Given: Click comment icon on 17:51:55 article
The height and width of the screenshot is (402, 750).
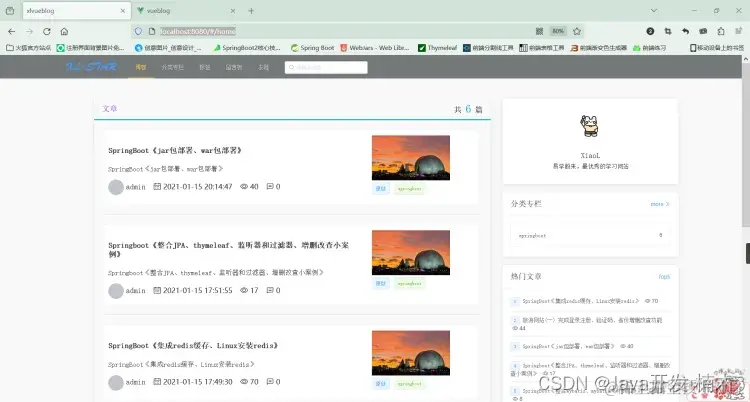Looking at the screenshot, I should [270, 290].
